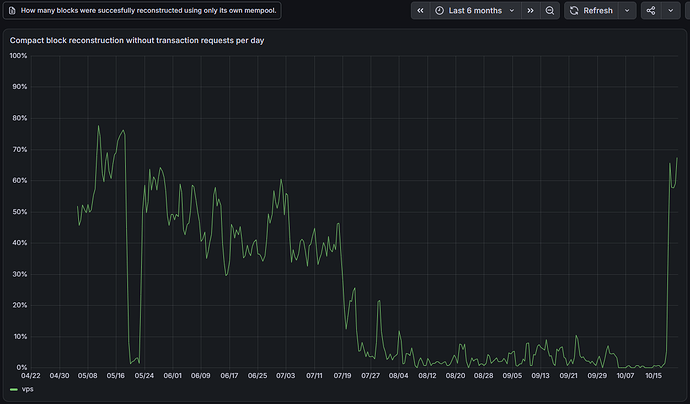Click the 04/22 x-axis date label
Image resolution: width=690 pixels, height=404 pixels.
pyautogui.click(x=31, y=376)
